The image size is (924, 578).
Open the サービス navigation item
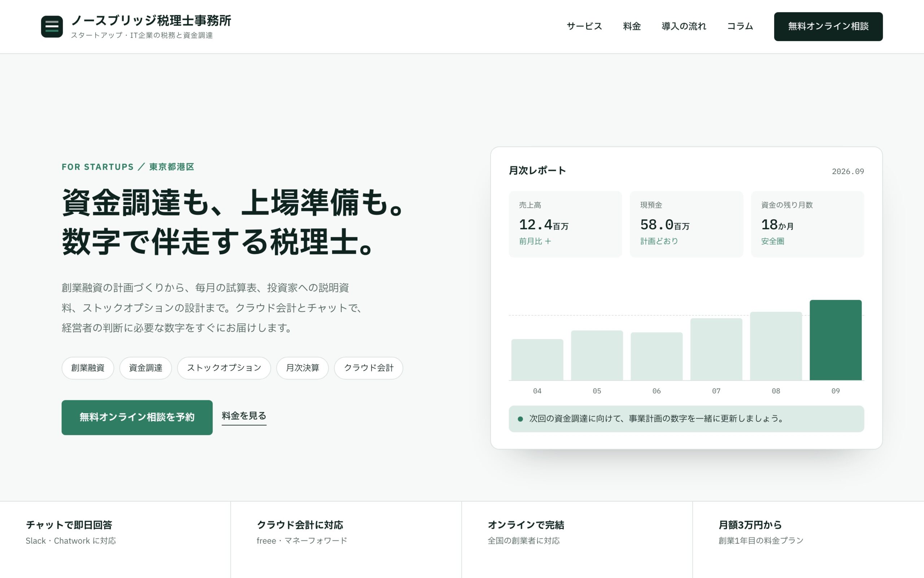[x=584, y=26]
